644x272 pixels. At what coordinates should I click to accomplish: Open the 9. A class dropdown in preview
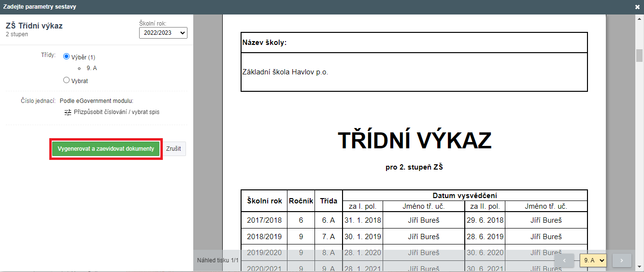[x=593, y=260]
